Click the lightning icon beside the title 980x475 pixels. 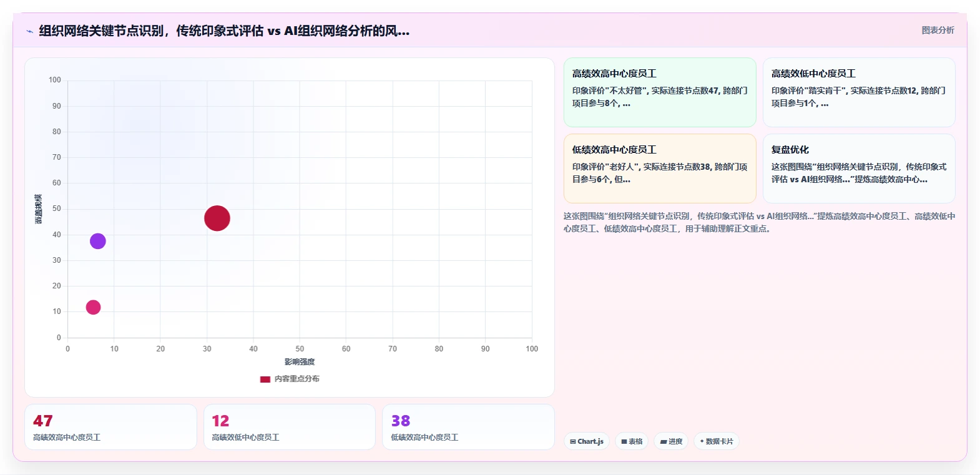click(29, 31)
